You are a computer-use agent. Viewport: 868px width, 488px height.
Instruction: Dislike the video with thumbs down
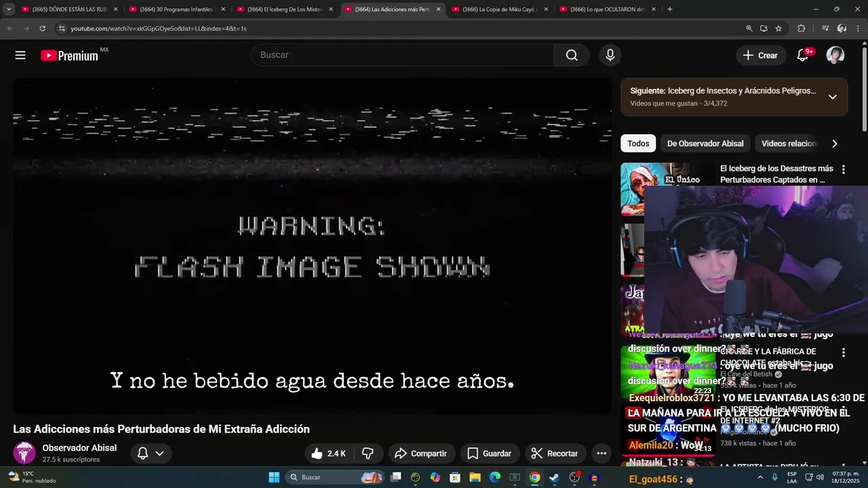tap(368, 453)
